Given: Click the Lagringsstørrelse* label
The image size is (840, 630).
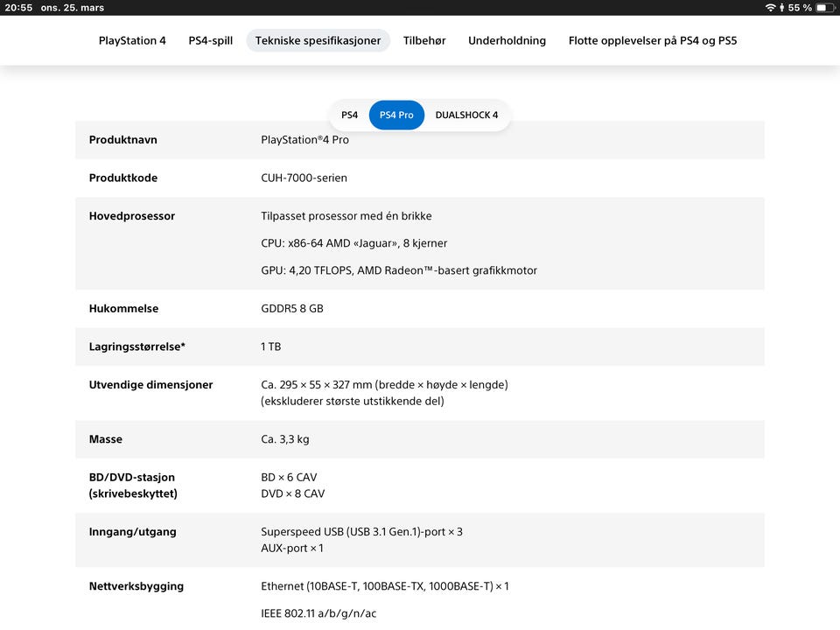Looking at the screenshot, I should coord(137,346).
